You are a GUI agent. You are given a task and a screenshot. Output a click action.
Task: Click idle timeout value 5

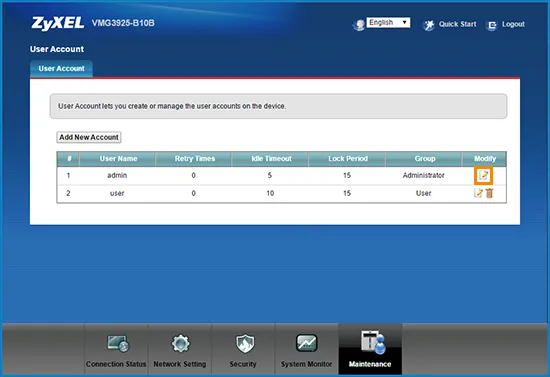[270, 175]
